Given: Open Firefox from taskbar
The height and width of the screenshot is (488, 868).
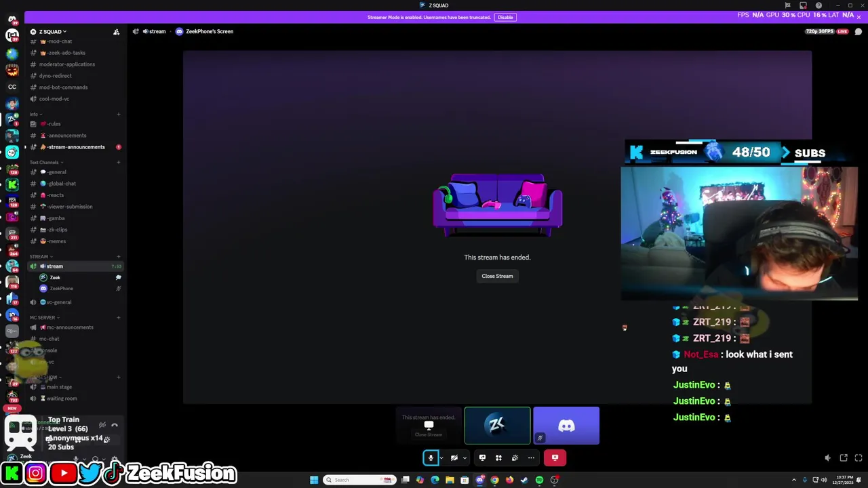Looking at the screenshot, I should tap(509, 480).
